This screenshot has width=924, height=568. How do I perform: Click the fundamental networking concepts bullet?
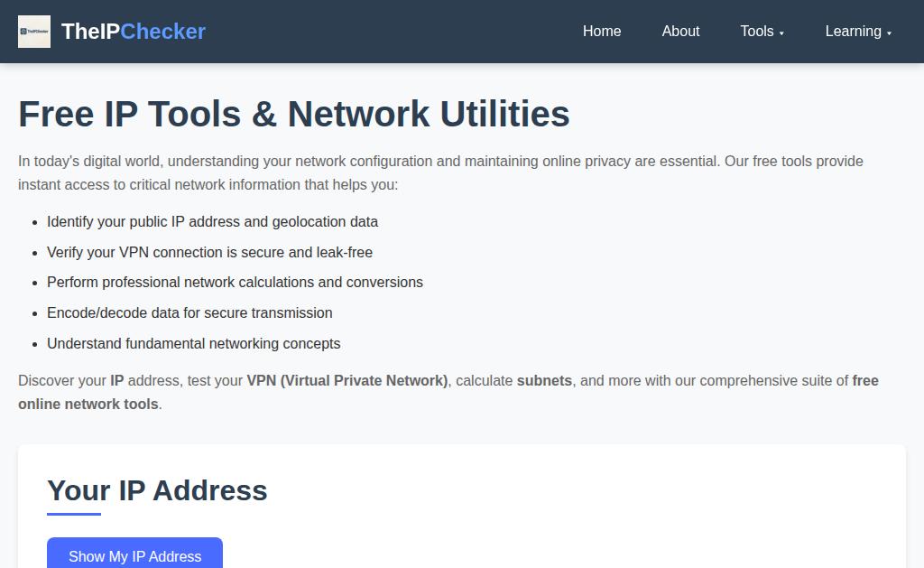tap(193, 344)
